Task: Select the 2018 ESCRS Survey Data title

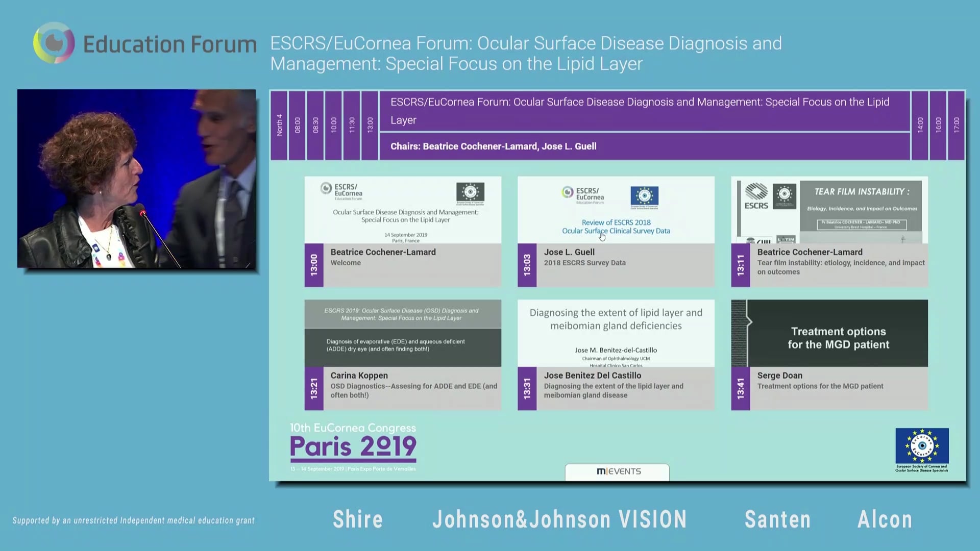Action: coord(584,263)
